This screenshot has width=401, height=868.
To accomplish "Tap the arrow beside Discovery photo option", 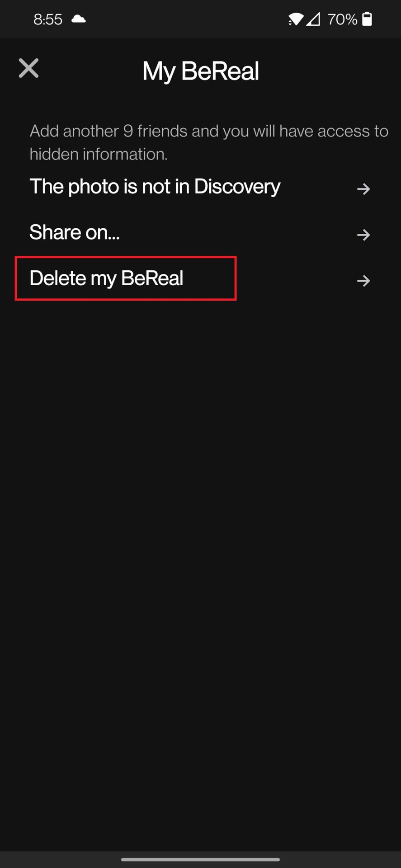I will (x=363, y=189).
